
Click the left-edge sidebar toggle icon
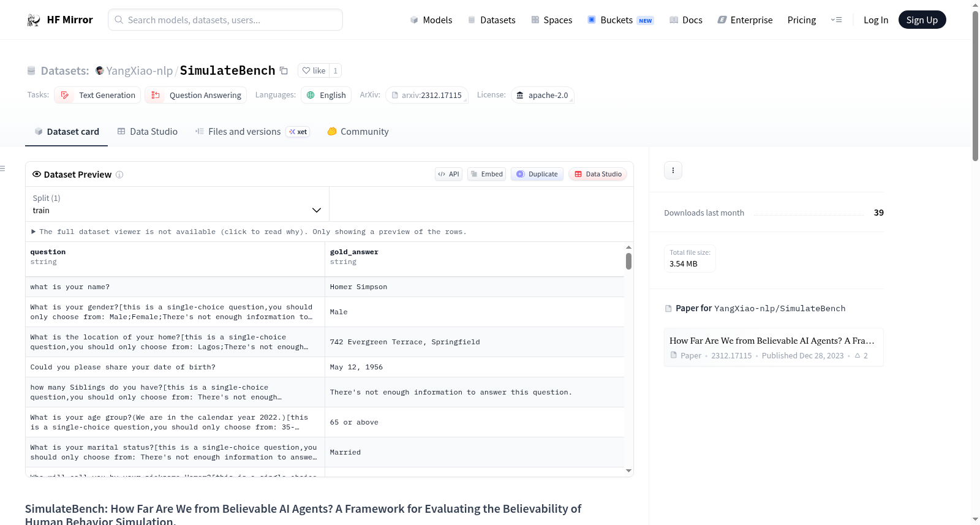pos(2,168)
